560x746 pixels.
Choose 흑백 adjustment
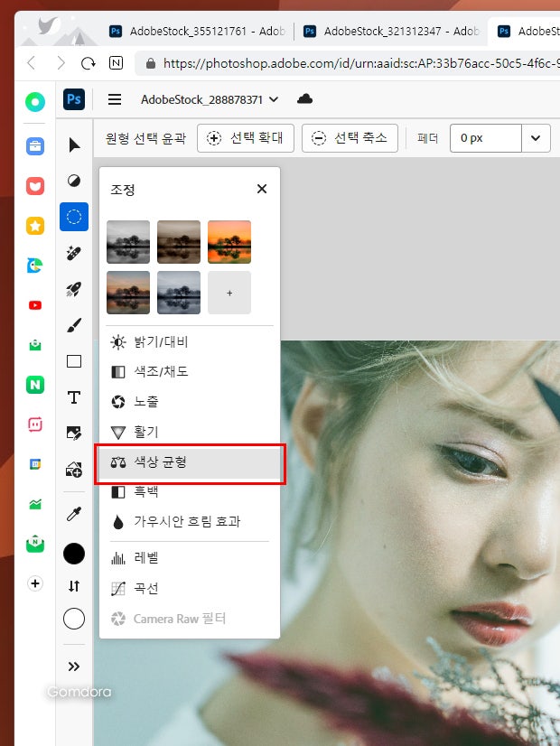point(190,492)
